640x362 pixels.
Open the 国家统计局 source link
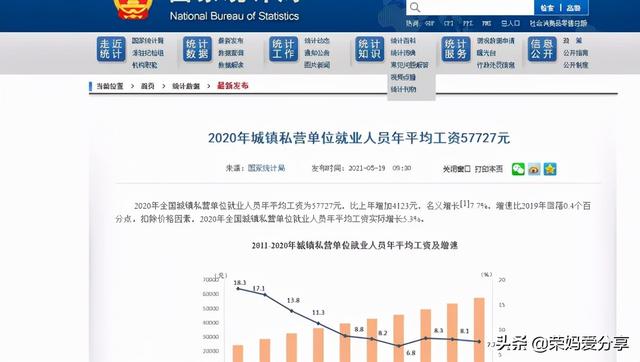(x=266, y=168)
